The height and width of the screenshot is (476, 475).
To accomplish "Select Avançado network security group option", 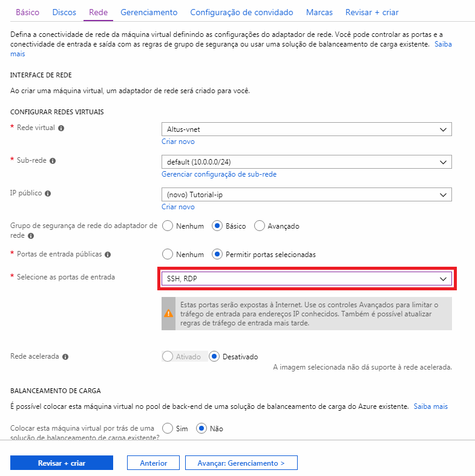I will click(x=260, y=226).
